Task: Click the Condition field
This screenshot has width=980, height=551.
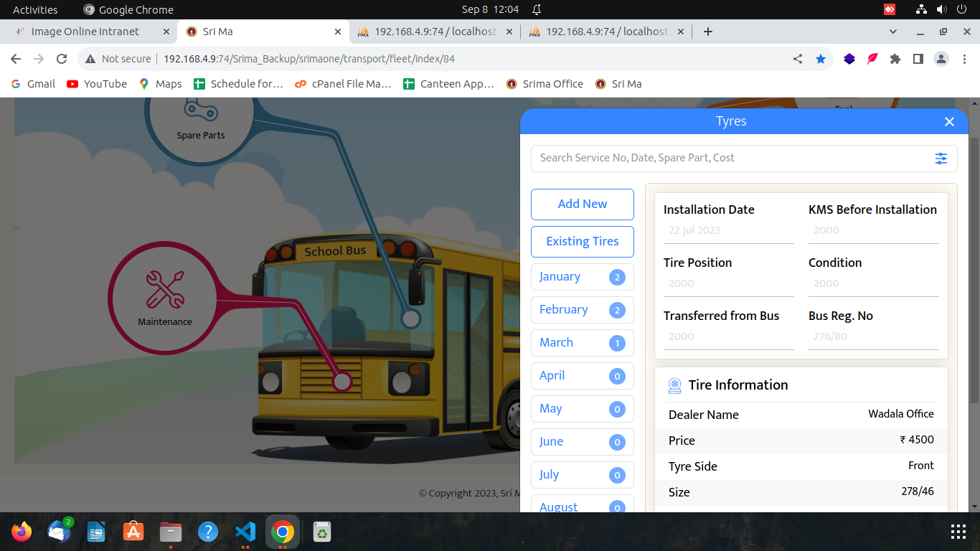Action: point(874,284)
